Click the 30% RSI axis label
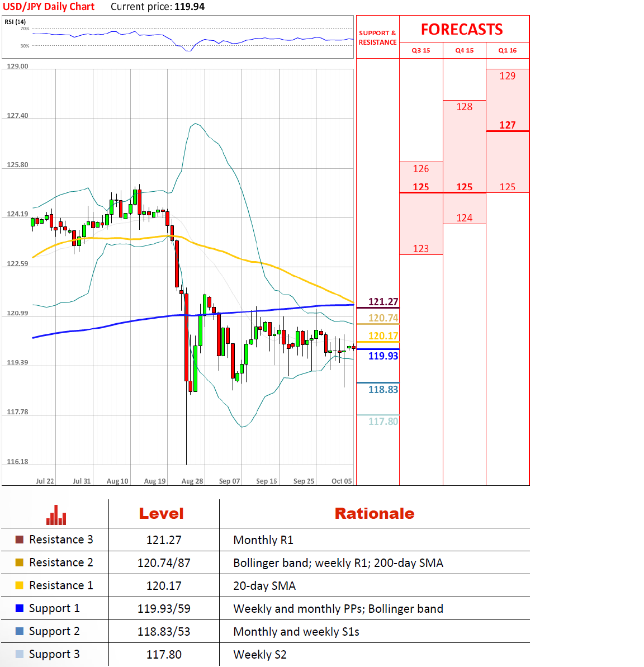This screenshot has height=667, width=644. [x=25, y=45]
